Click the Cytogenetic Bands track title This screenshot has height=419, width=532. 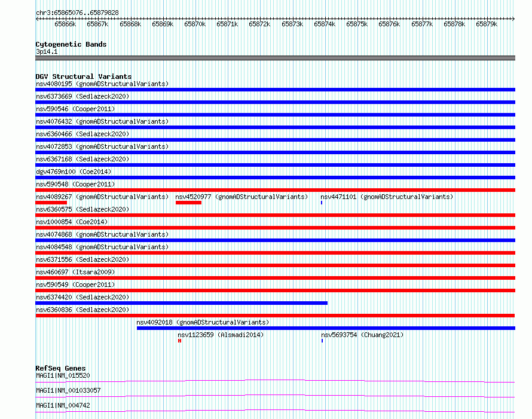(71, 44)
